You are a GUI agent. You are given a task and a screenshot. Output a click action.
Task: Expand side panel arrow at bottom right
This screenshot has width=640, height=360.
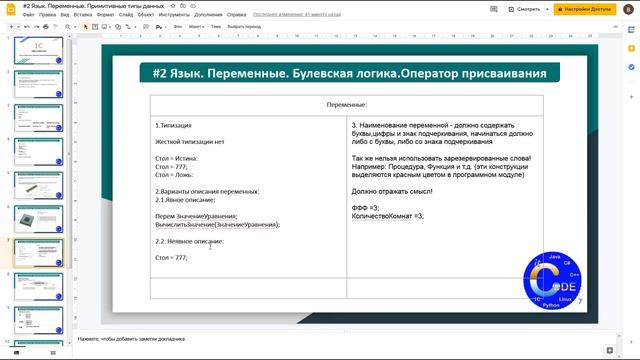coord(631,342)
